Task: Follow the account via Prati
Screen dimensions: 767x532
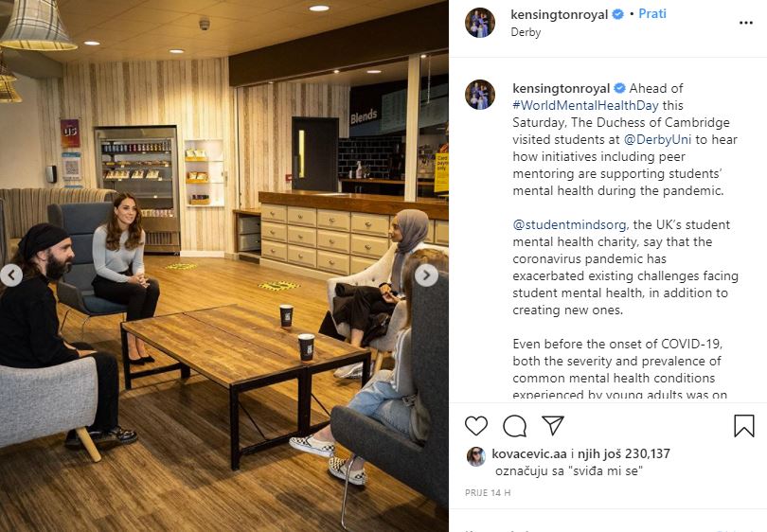Action: tap(652, 14)
